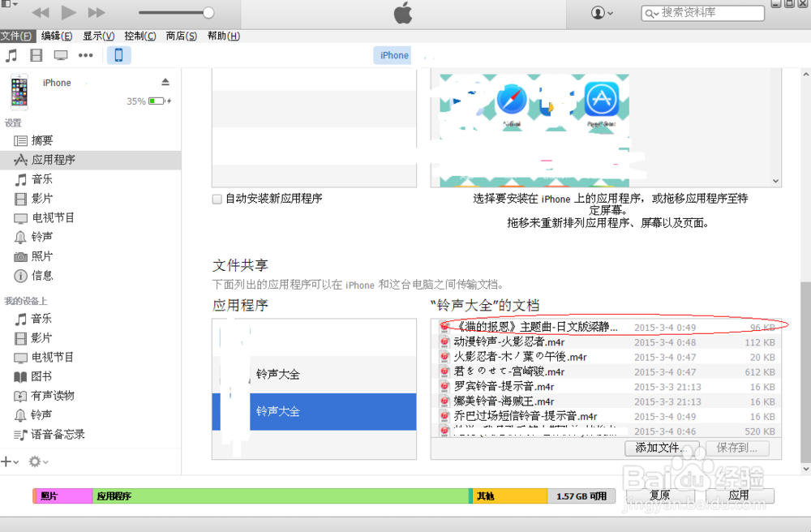
Task: Switch to the TV shows monitor icon
Action: tap(61, 55)
